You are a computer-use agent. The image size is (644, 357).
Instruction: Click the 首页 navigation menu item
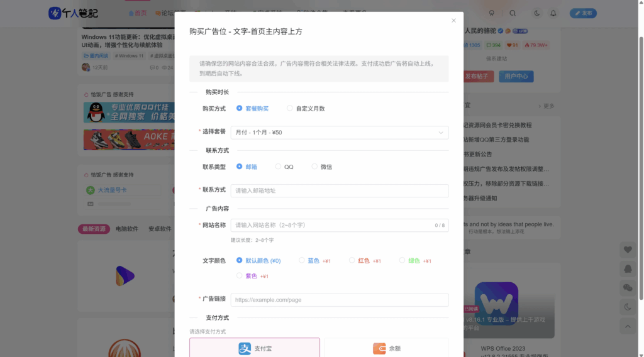coord(137,13)
